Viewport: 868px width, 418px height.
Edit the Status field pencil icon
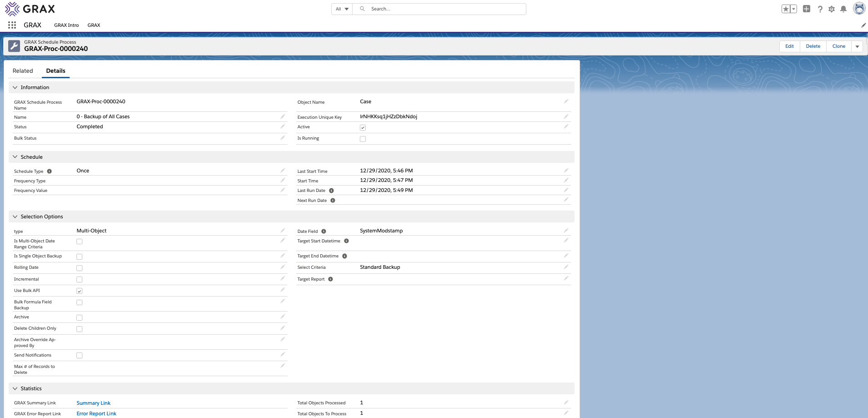pos(283,126)
